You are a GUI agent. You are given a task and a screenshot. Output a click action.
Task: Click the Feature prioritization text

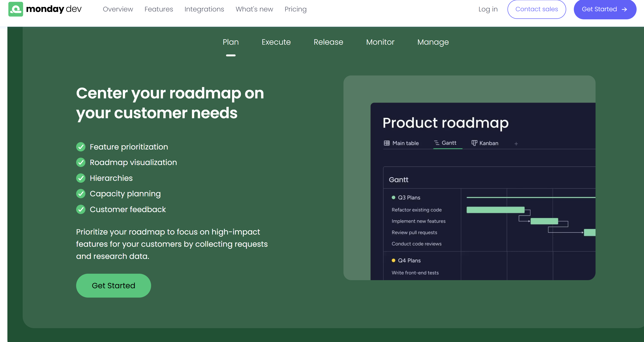click(129, 147)
